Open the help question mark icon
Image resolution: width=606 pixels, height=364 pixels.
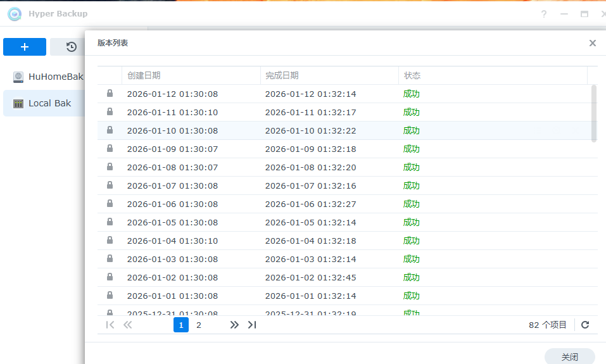pos(544,15)
